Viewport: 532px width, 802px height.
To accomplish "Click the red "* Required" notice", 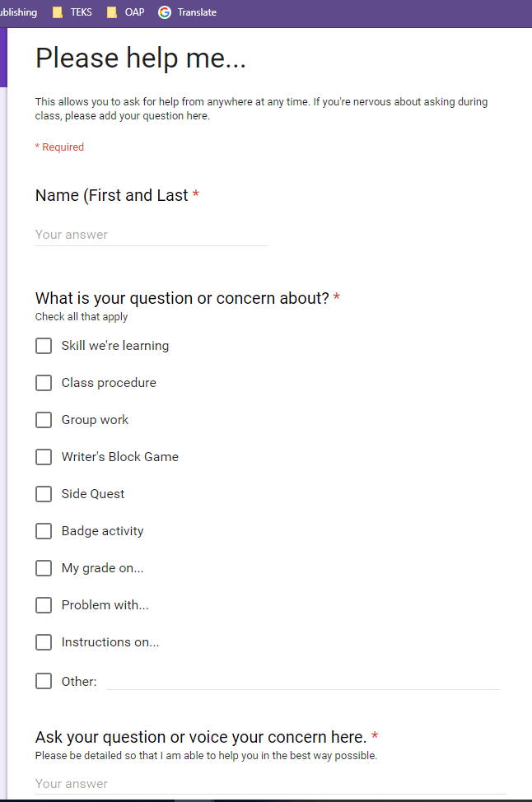I will coord(59,147).
